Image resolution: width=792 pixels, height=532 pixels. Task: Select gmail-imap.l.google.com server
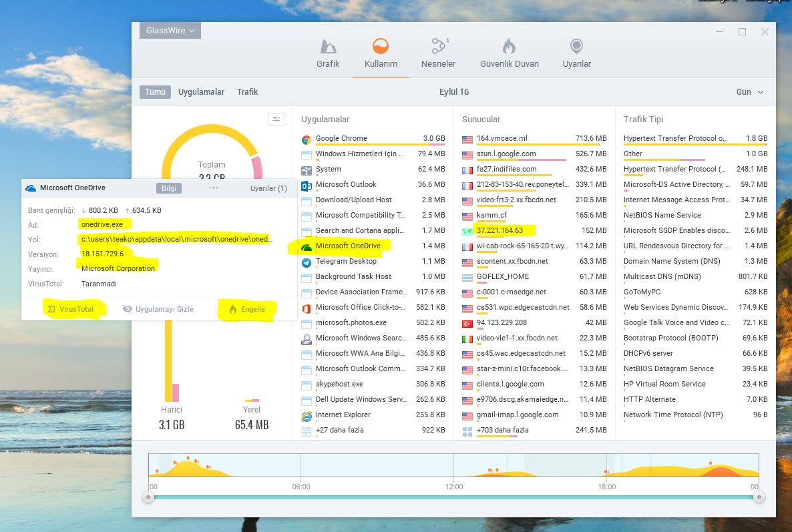[534, 415]
